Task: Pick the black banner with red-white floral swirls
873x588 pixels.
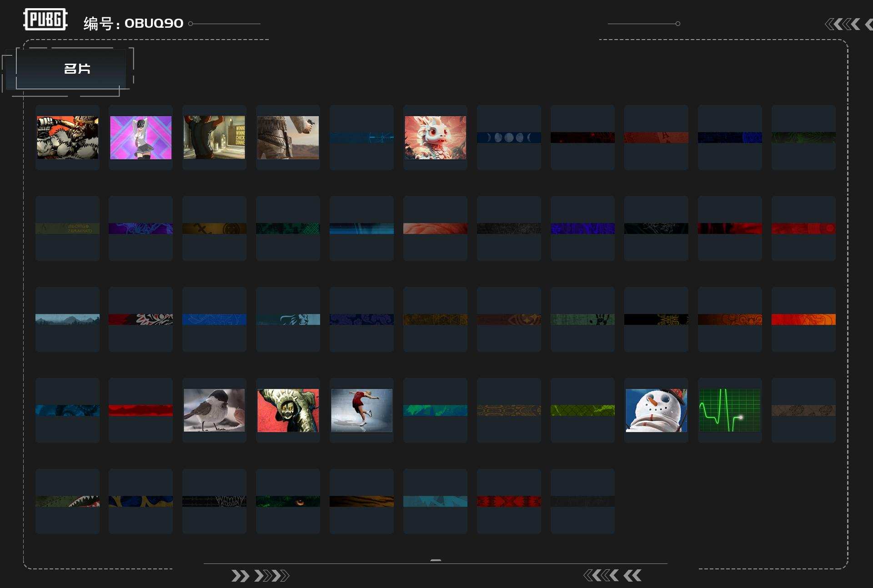Action: (x=141, y=319)
